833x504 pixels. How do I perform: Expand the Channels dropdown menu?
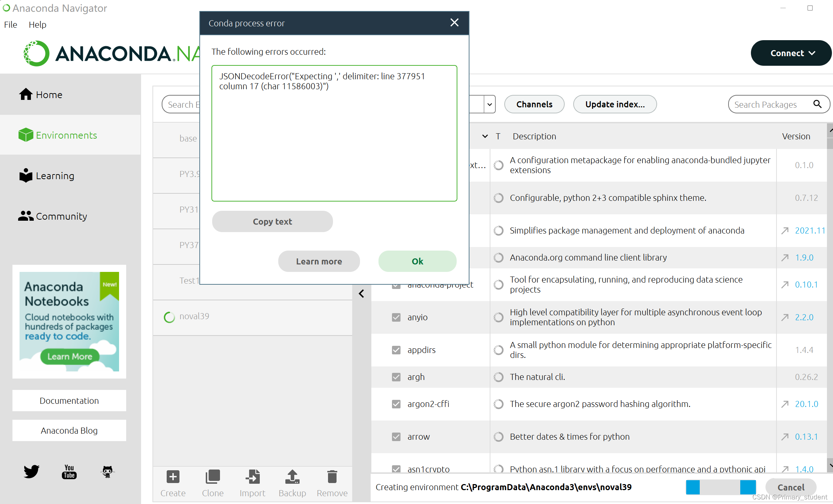pos(533,104)
